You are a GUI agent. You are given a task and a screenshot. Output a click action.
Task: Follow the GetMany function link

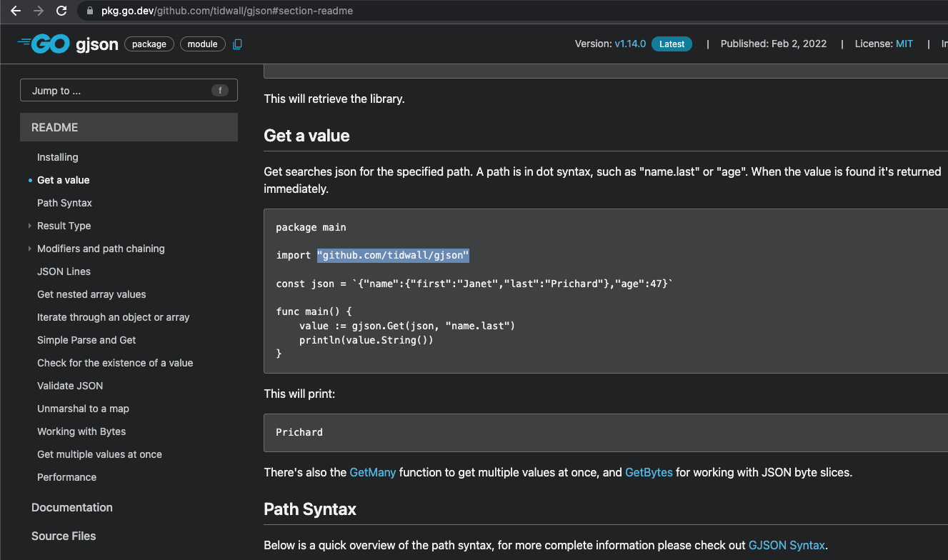[x=372, y=472]
